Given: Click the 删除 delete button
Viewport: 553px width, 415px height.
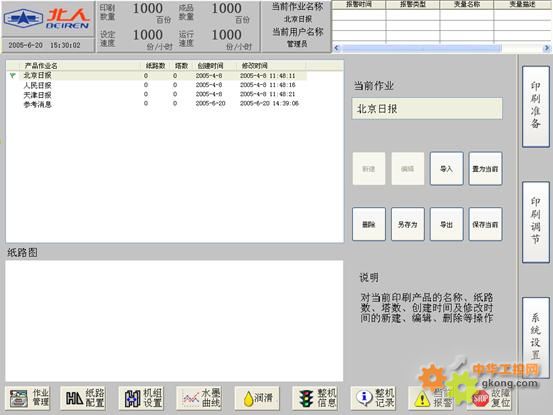Looking at the screenshot, I should pos(369,224).
